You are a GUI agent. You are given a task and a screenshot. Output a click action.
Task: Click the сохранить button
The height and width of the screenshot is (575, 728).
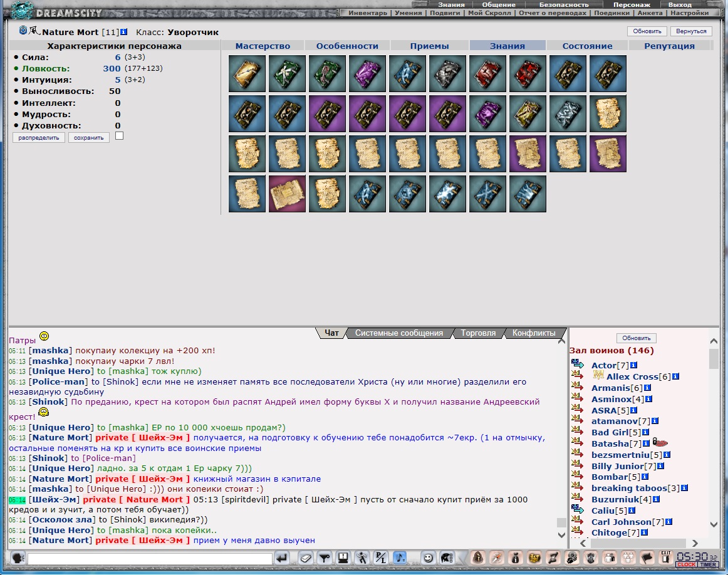(x=89, y=137)
